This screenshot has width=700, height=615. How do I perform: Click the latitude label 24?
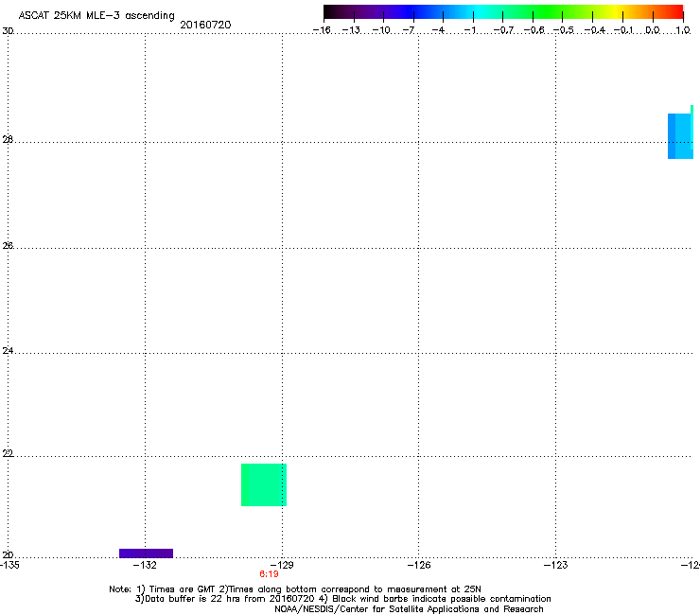pos(8,351)
